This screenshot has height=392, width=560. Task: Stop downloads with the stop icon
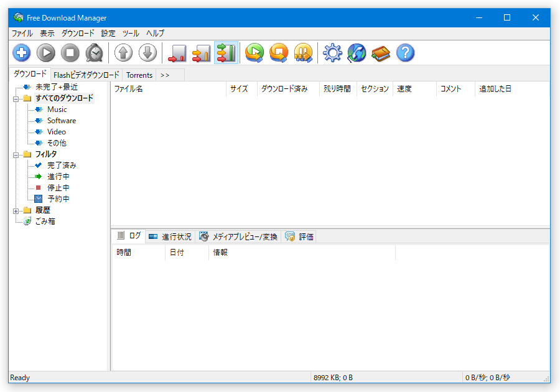point(70,53)
